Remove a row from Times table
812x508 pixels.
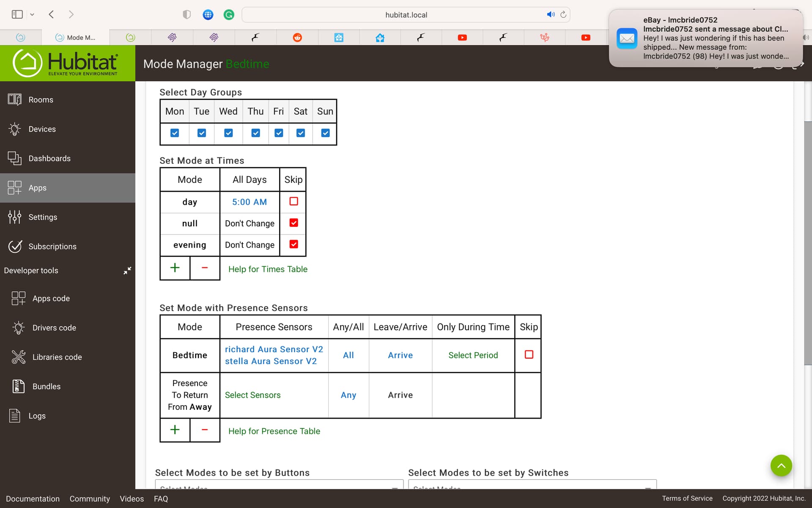coord(205,268)
